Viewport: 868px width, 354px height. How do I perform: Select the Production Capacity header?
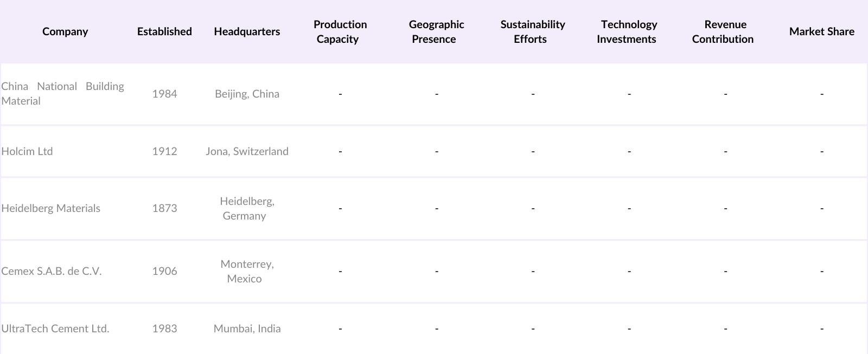[x=340, y=31]
